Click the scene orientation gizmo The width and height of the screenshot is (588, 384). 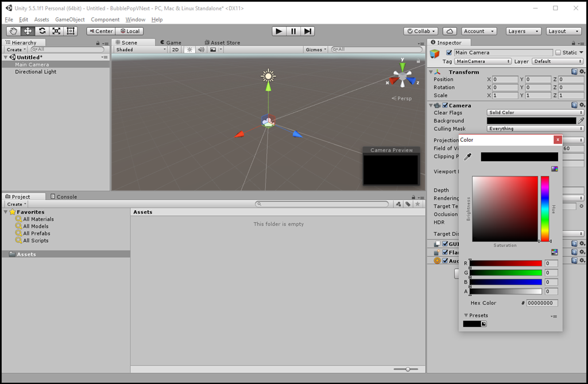(403, 75)
